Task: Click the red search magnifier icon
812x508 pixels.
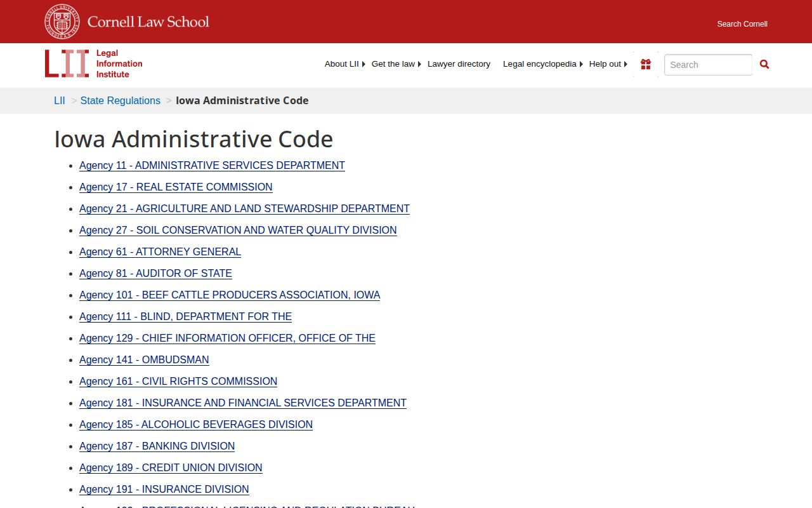Action: coord(764,64)
